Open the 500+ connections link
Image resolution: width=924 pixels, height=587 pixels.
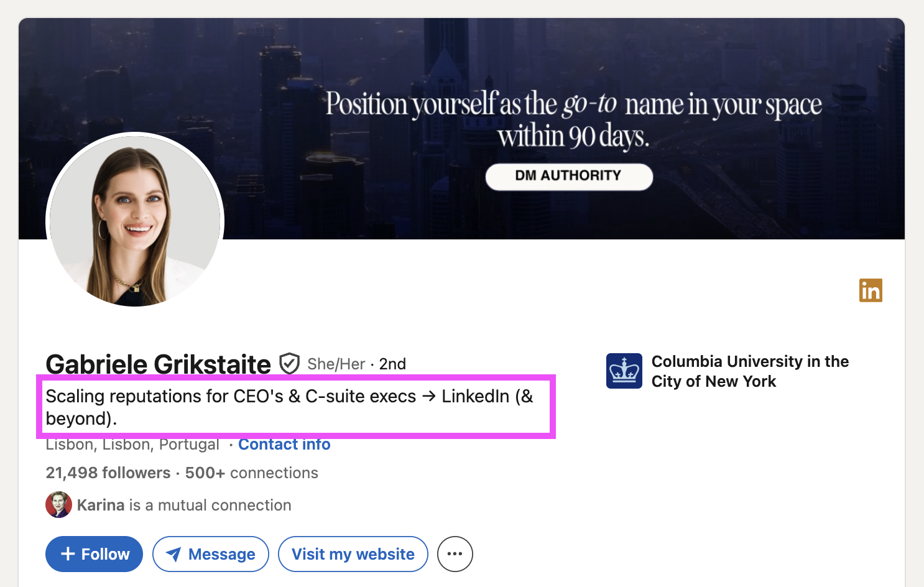[x=251, y=473]
